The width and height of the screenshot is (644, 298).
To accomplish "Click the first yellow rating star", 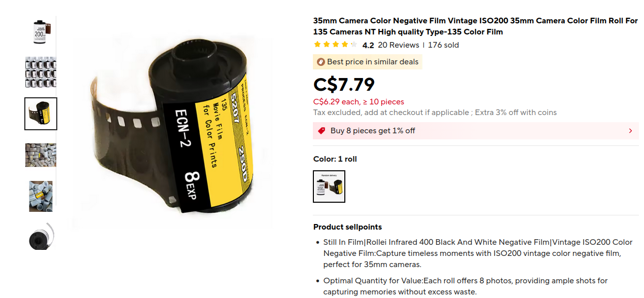I will (317, 45).
